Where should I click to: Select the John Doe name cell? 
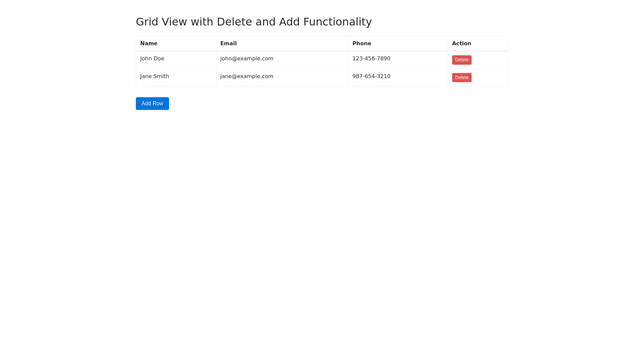[x=152, y=59]
